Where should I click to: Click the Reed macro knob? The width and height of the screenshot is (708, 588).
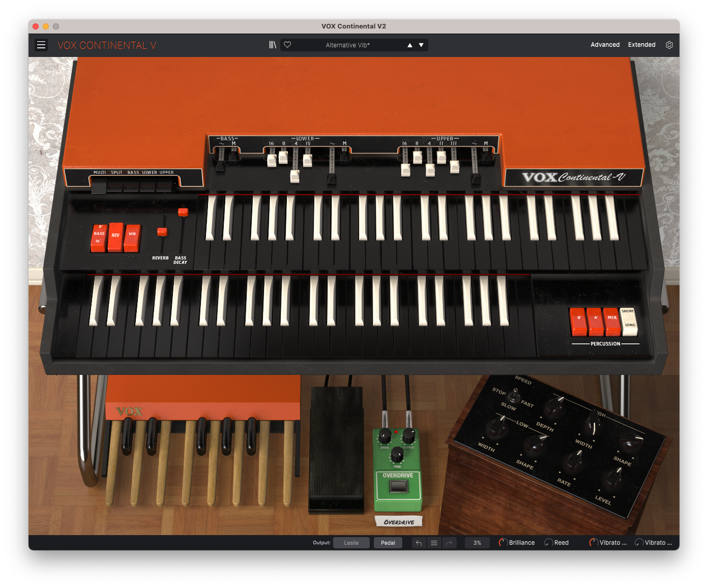(549, 543)
